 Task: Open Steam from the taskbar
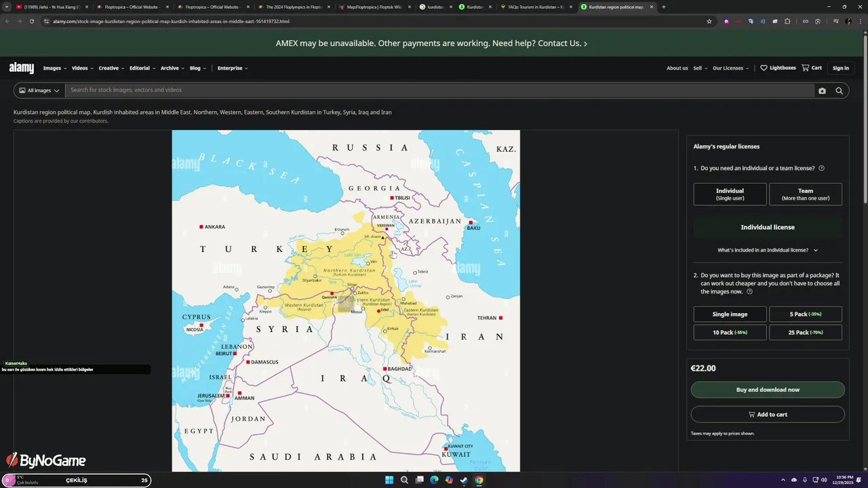(x=464, y=480)
